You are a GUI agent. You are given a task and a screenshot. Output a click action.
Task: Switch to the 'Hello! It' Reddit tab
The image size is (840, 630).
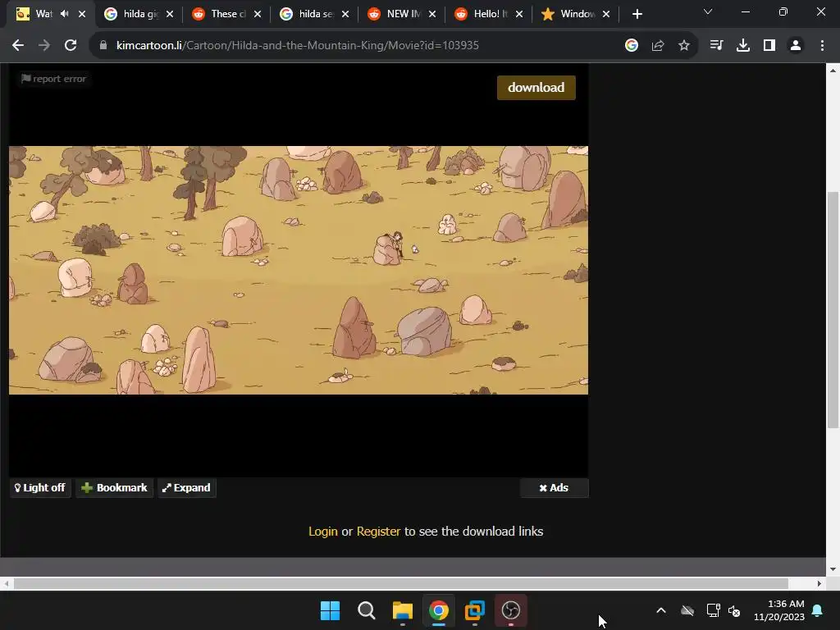(x=489, y=14)
